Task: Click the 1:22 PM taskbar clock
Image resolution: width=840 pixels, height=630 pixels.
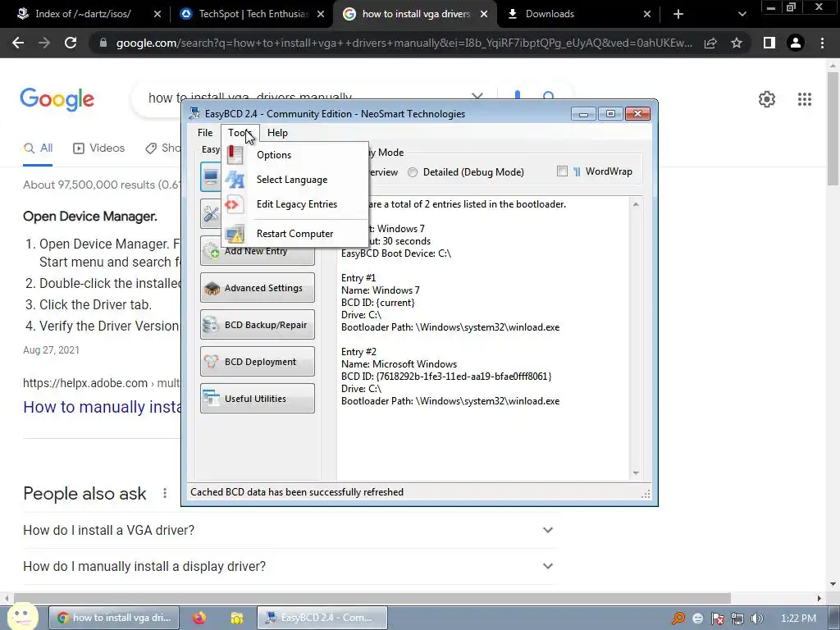Action: [x=798, y=619]
